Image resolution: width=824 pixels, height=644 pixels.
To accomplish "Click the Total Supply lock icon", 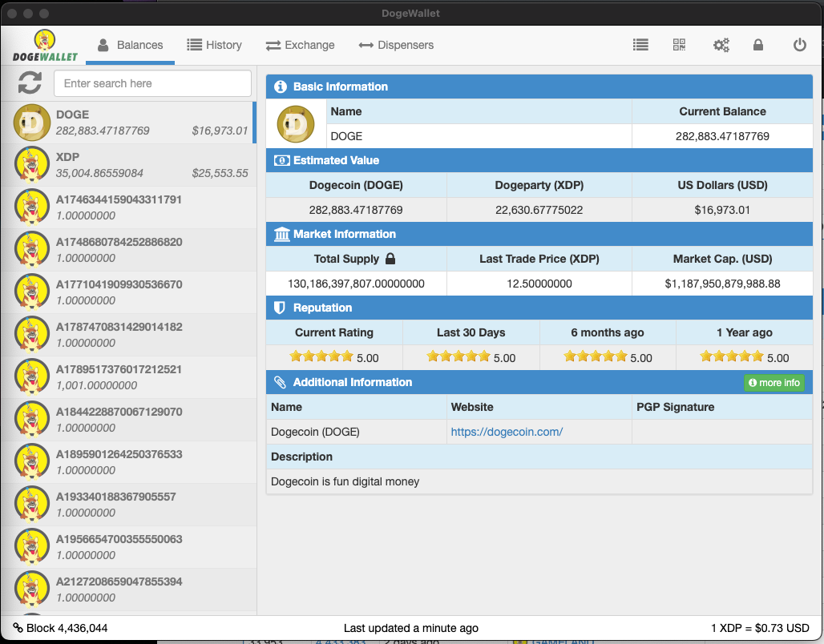I will tap(390, 259).
